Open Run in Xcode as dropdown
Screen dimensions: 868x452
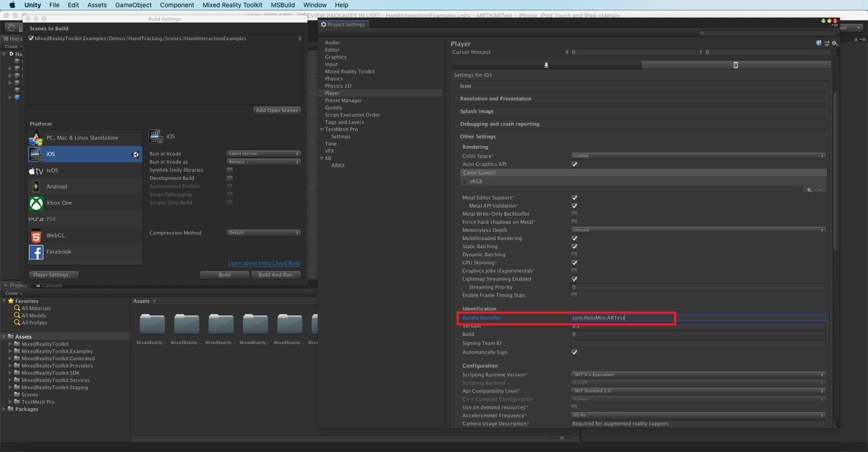click(263, 162)
